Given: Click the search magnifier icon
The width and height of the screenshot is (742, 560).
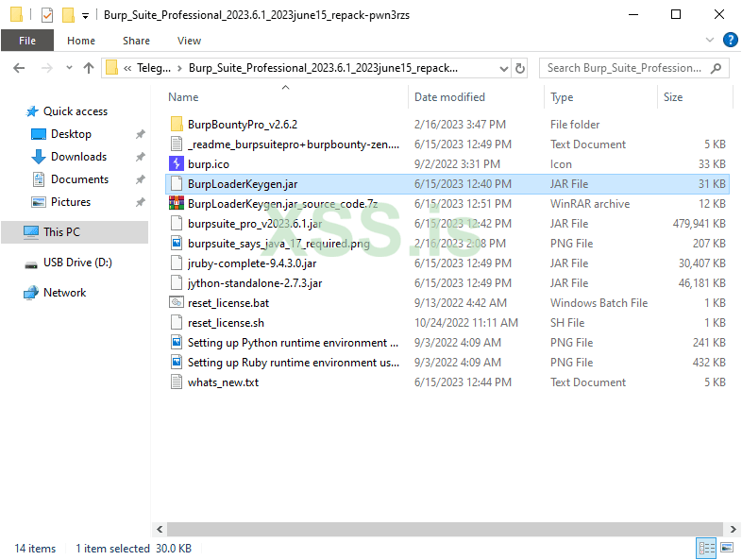Looking at the screenshot, I should tap(716, 68).
